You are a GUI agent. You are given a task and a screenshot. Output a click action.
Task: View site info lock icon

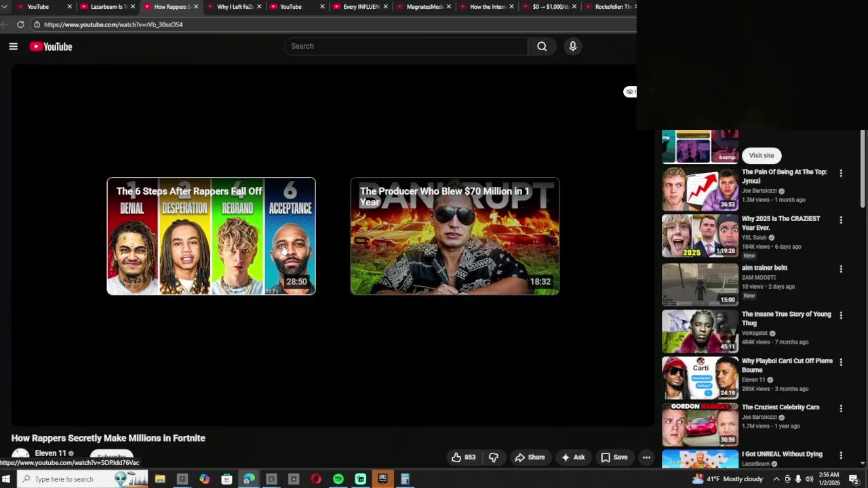37,24
